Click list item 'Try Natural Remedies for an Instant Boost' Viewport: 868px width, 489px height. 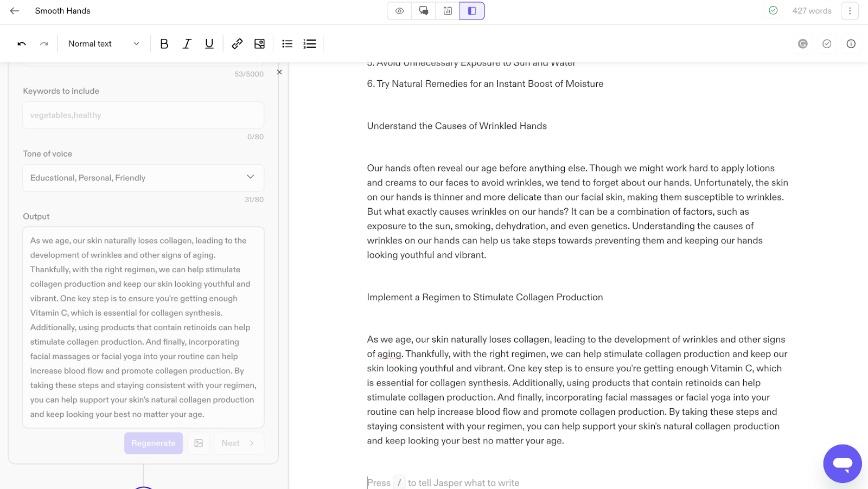485,83
